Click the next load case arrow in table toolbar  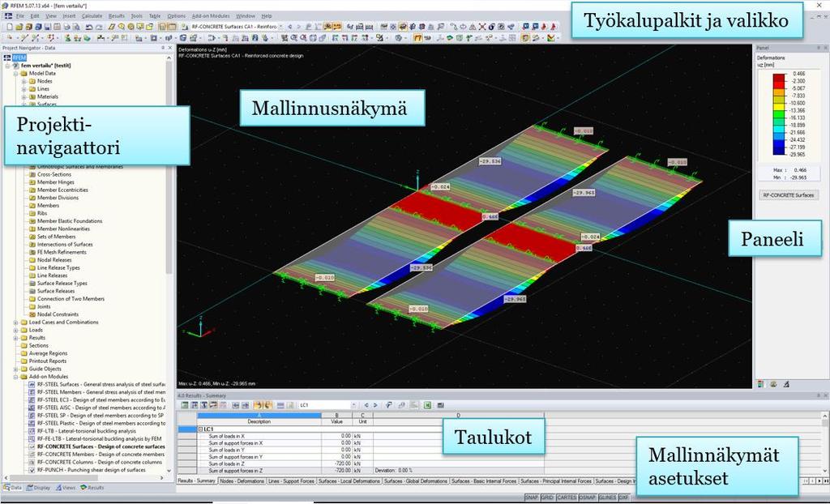coord(375,405)
